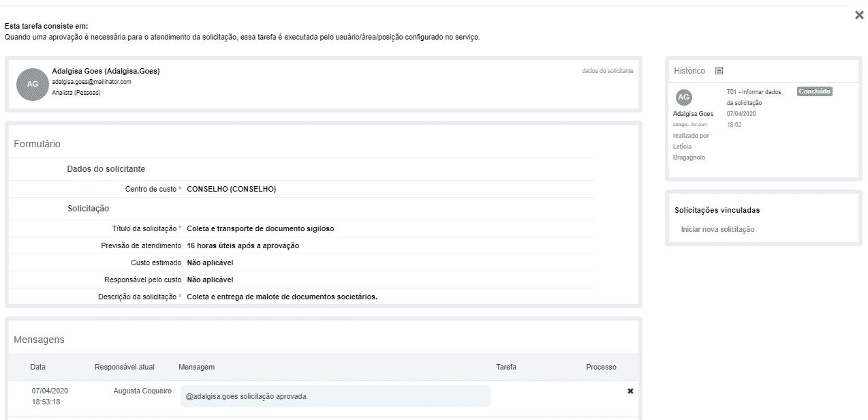Select the approved message text bubble
This screenshot has width=868, height=420.
(x=335, y=396)
